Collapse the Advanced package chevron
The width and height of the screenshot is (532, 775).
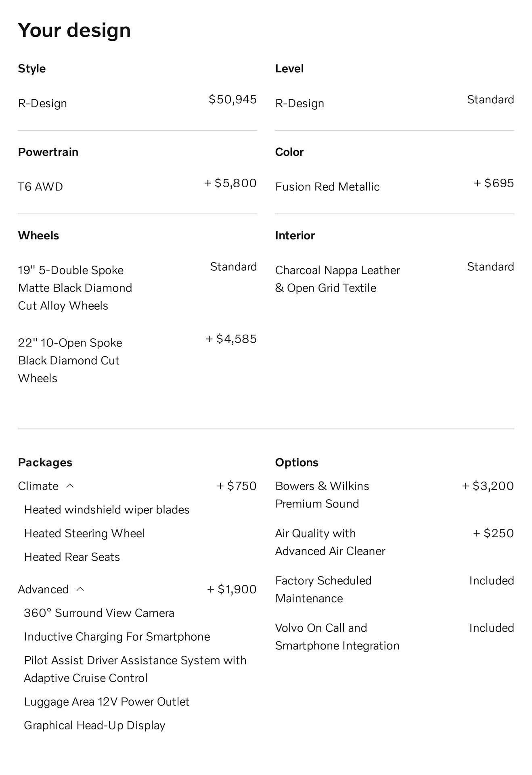pyautogui.click(x=80, y=589)
